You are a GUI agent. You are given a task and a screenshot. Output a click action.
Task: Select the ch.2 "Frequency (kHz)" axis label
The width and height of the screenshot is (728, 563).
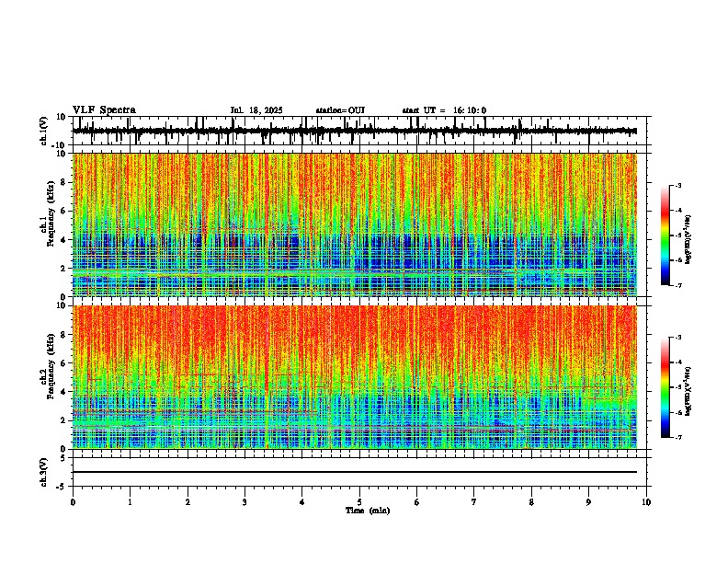tap(51, 366)
